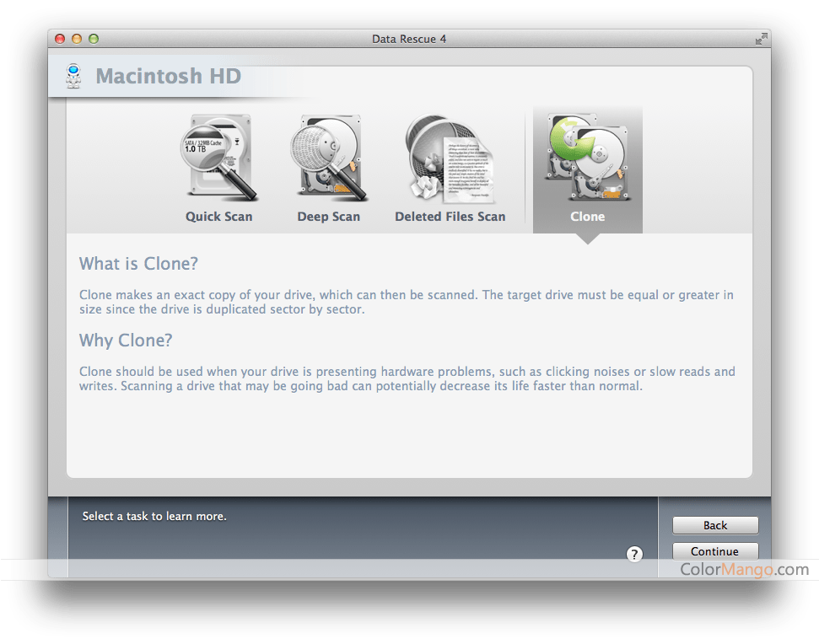
Task: Click the Deleted Files Scan label
Action: [x=450, y=217]
